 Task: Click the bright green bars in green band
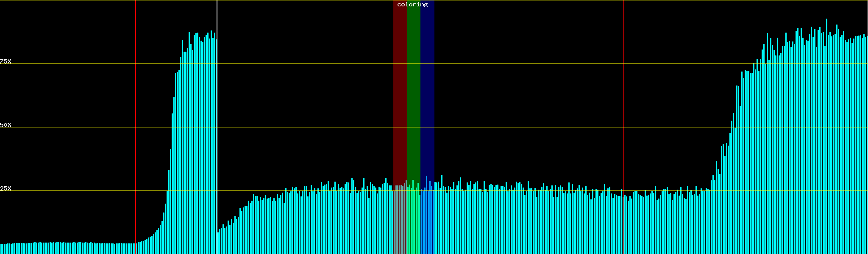pos(413,220)
